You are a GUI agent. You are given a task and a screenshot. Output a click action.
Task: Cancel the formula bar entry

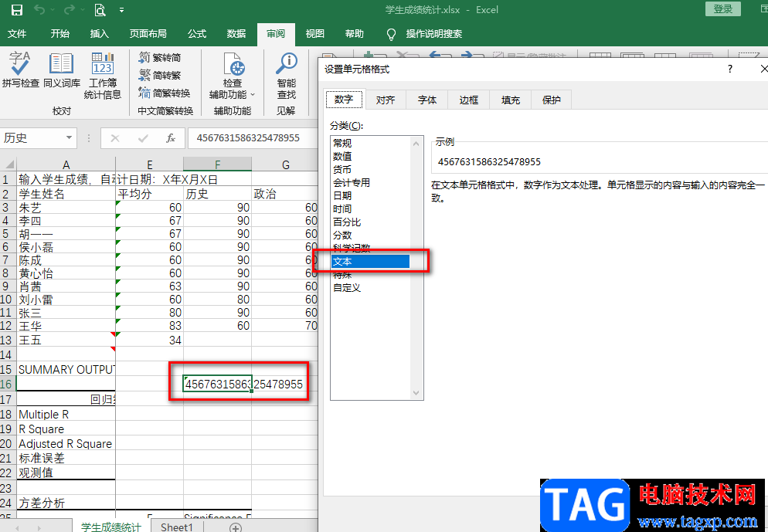coord(115,138)
